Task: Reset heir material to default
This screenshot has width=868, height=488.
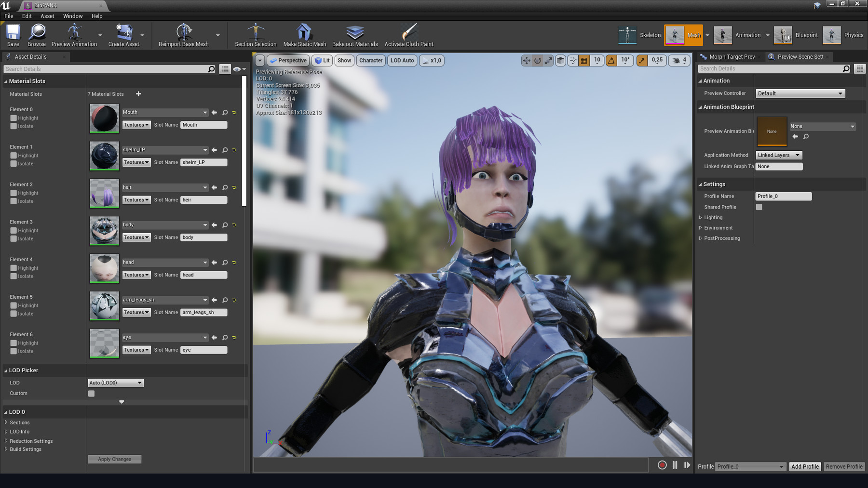Action: click(x=234, y=187)
